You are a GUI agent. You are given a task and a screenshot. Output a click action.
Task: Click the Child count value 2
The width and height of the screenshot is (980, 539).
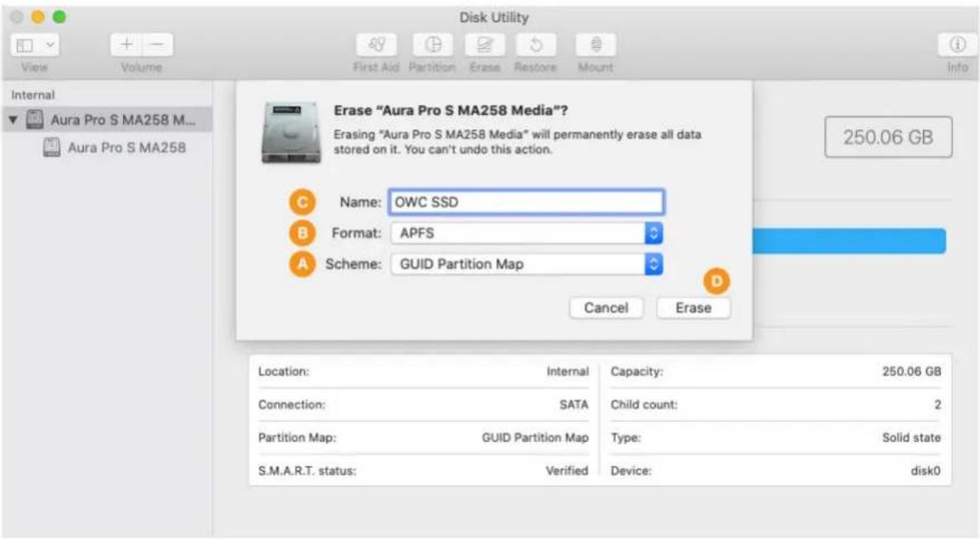coord(937,405)
